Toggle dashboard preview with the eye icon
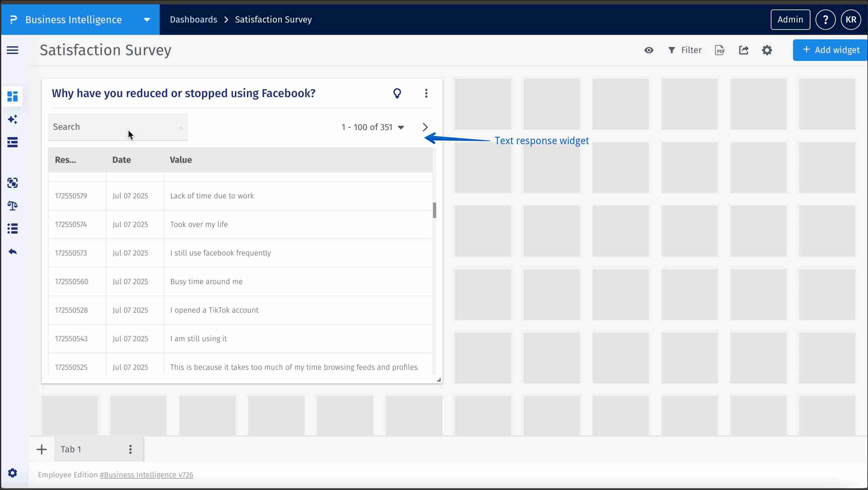 [649, 50]
